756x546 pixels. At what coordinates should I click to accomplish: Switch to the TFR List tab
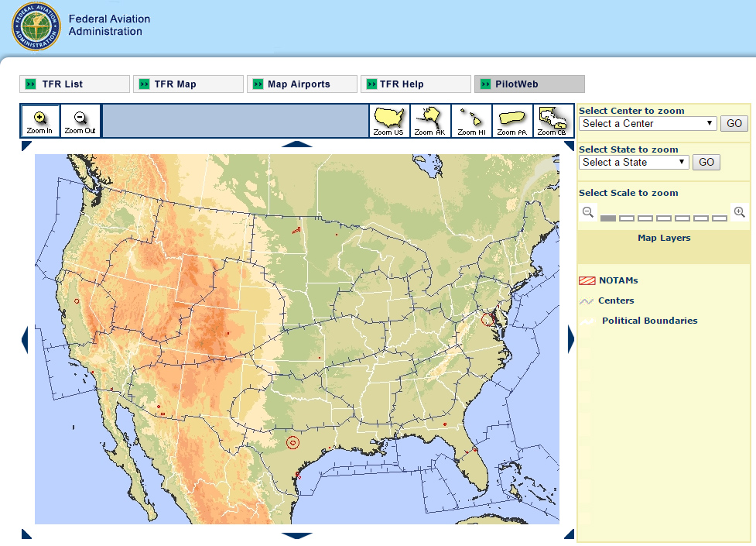click(x=74, y=84)
